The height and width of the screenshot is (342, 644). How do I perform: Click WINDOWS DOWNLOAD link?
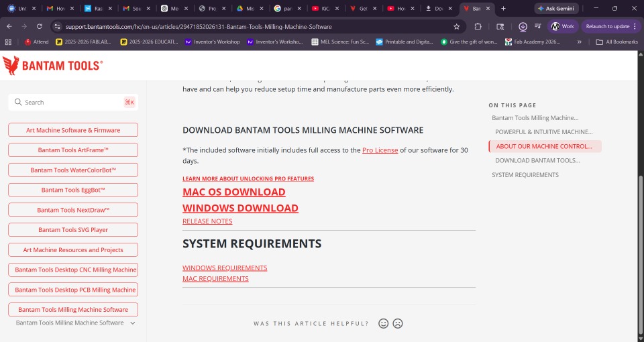click(x=240, y=208)
